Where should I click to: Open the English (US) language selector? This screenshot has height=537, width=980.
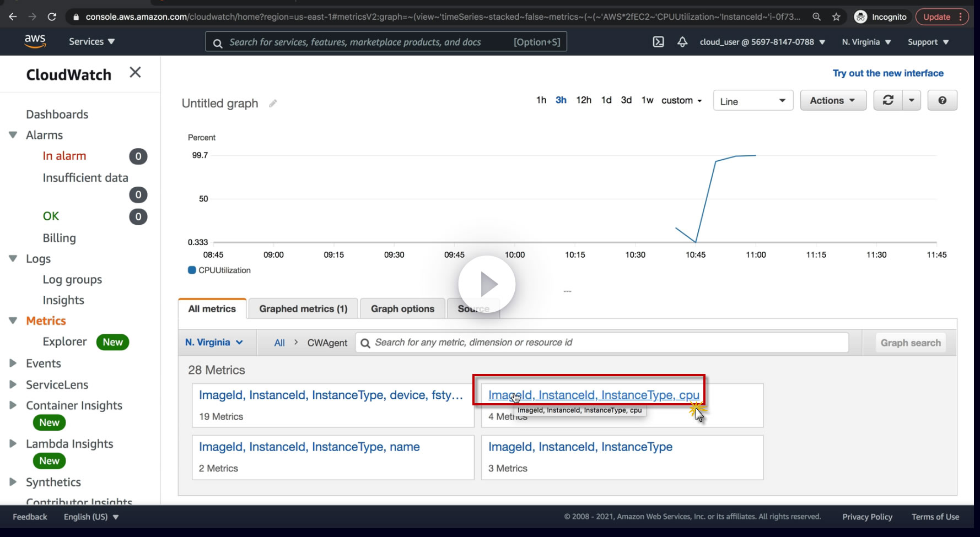[x=91, y=517]
